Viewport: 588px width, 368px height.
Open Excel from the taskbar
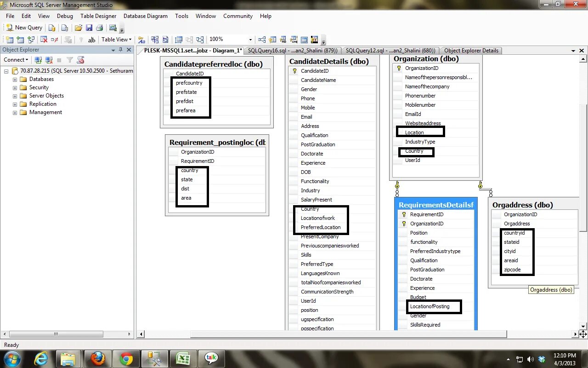click(183, 359)
